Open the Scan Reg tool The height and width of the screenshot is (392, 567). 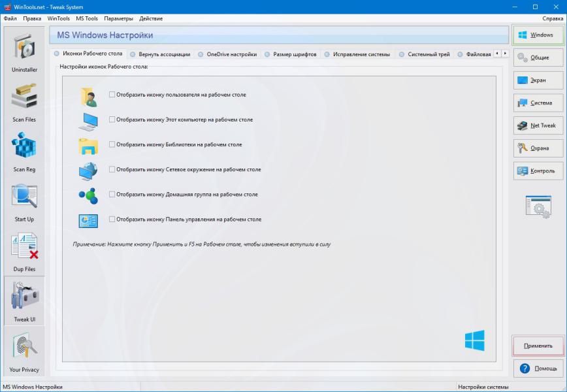pos(25,152)
